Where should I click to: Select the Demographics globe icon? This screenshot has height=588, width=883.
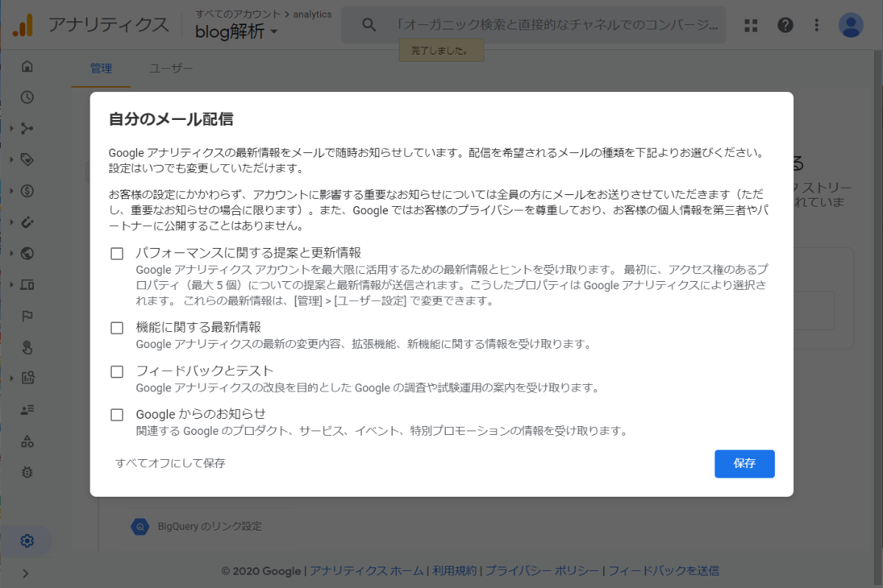(x=27, y=254)
